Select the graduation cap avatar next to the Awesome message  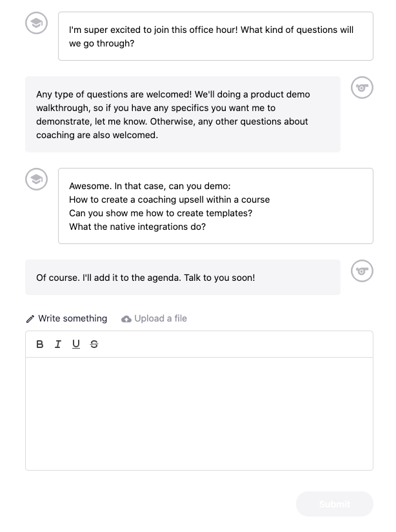tap(36, 179)
